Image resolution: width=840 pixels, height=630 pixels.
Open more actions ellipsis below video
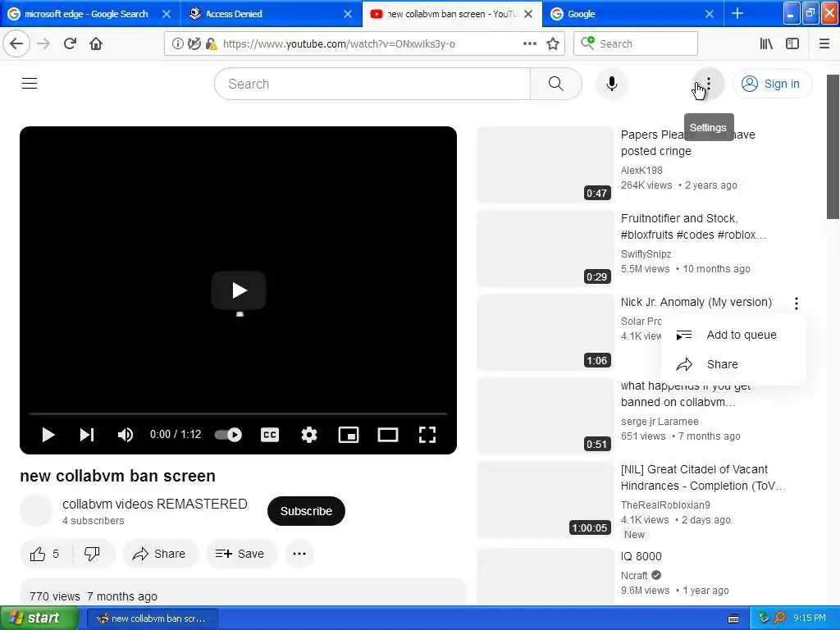[299, 554]
